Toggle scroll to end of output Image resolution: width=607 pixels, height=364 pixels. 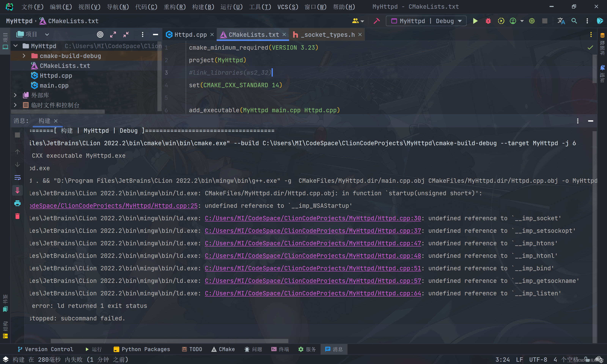(x=17, y=190)
